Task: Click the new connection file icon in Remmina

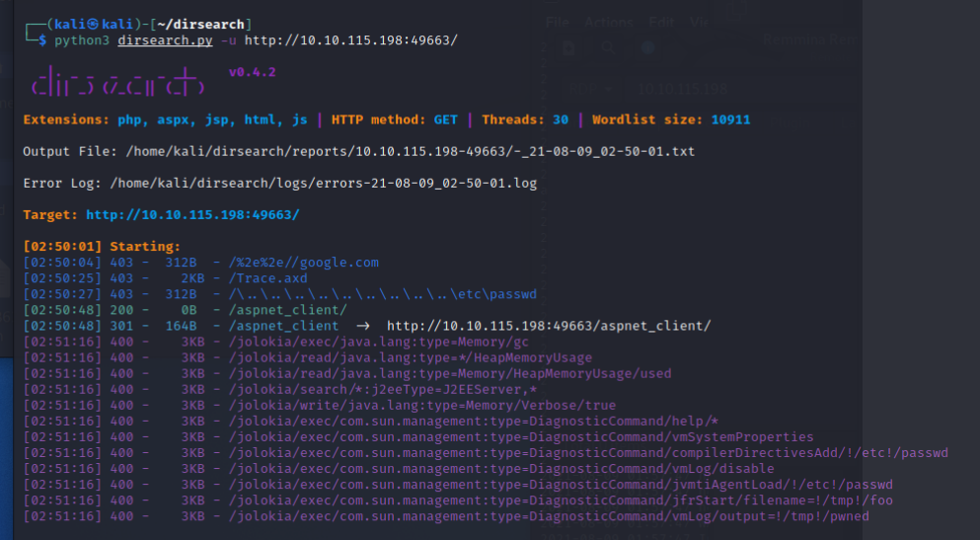Action: (567, 46)
